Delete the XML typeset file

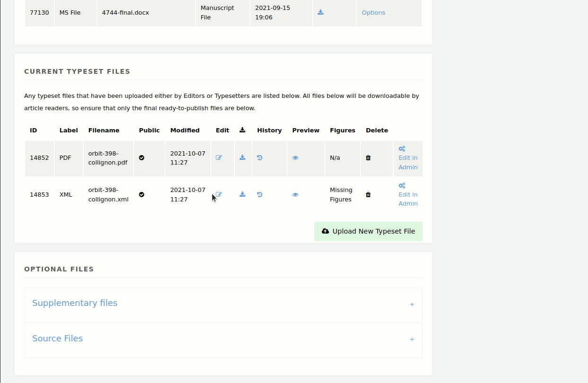(368, 195)
